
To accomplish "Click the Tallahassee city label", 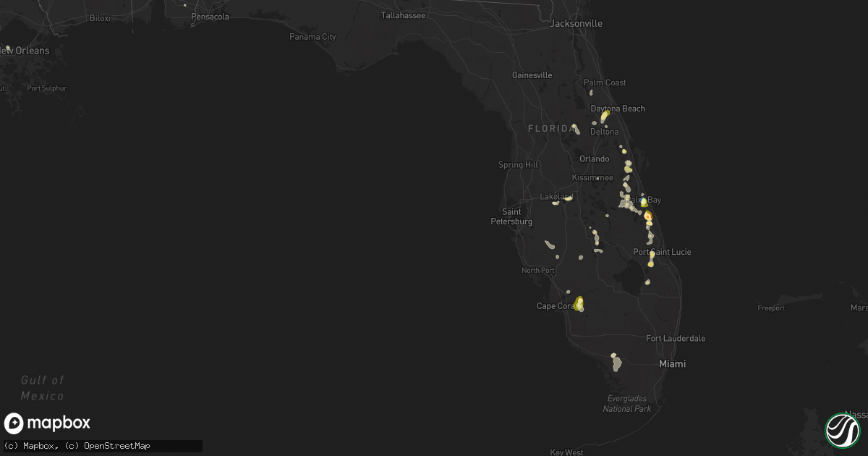I will 404,14.
